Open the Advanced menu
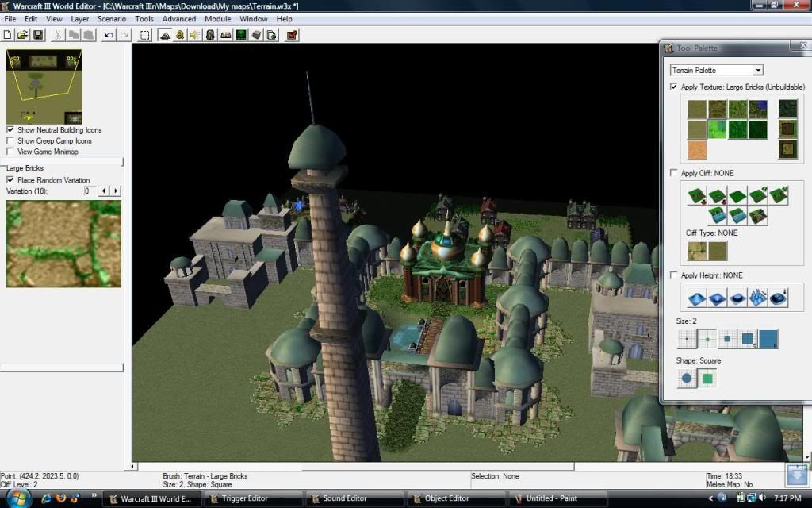 [x=179, y=19]
